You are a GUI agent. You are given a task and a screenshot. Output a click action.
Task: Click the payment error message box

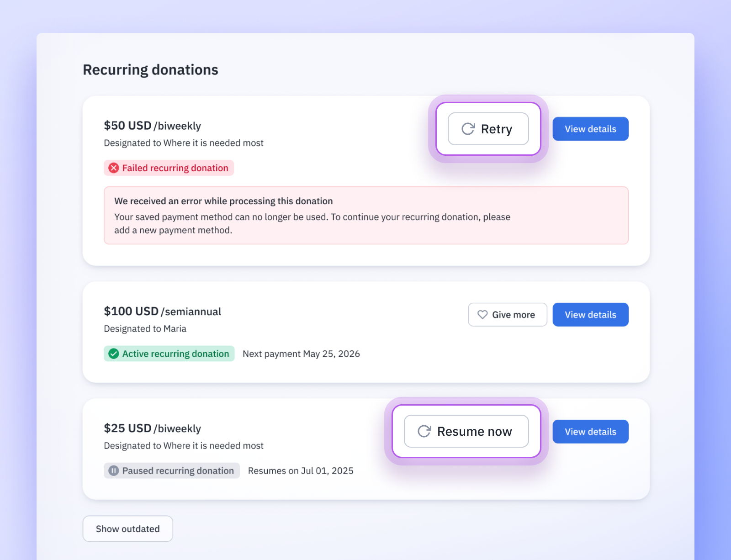click(x=365, y=215)
